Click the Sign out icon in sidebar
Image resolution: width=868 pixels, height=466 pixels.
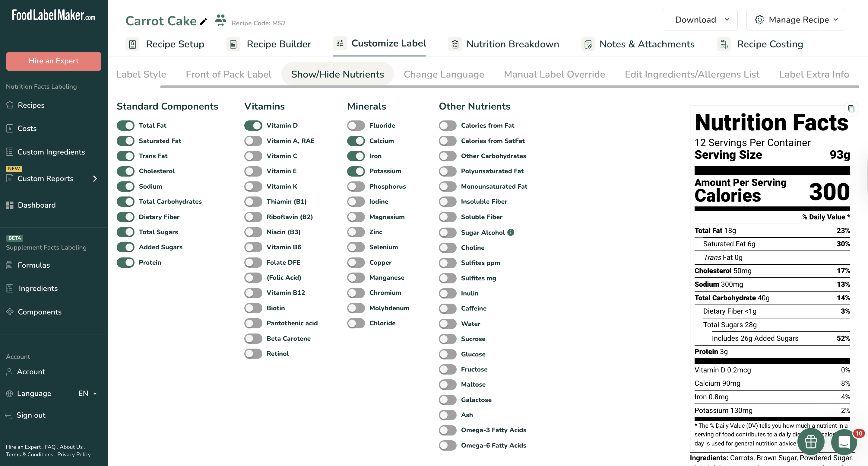9,415
